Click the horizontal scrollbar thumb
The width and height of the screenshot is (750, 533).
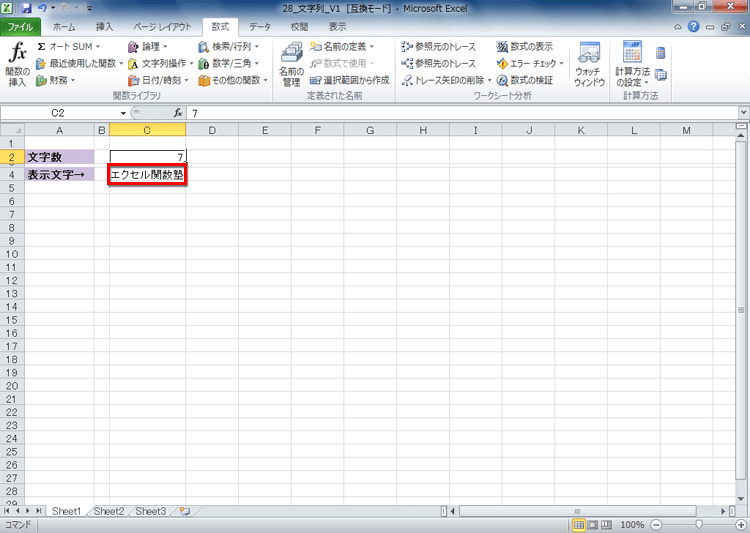pos(577,511)
